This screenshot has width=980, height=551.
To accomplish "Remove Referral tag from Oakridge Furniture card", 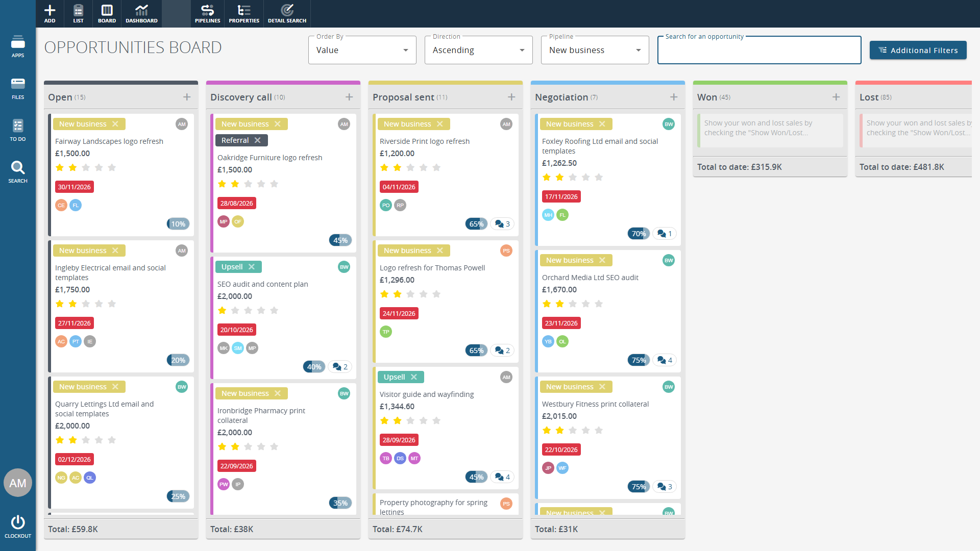I will (x=258, y=140).
